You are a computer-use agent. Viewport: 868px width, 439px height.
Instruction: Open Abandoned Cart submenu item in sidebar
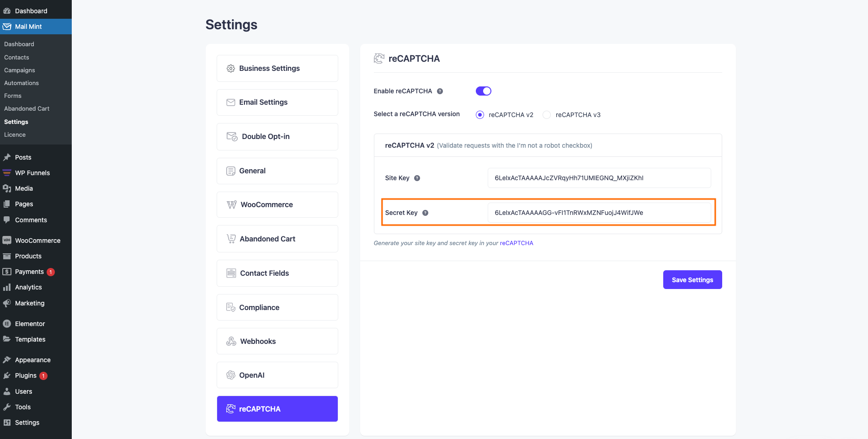tap(27, 109)
